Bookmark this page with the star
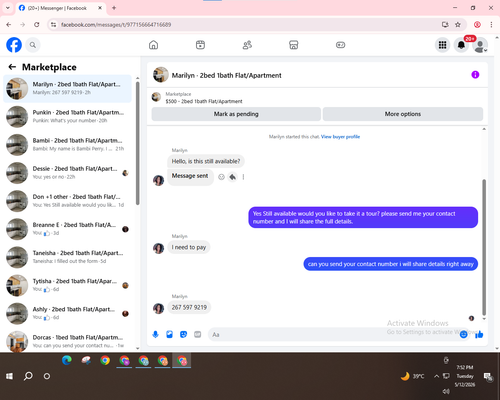The image size is (500, 400). pos(458,24)
